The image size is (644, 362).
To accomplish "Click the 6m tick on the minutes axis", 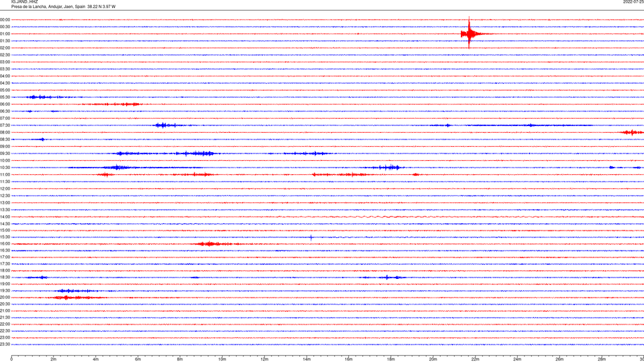I will (x=138, y=359).
